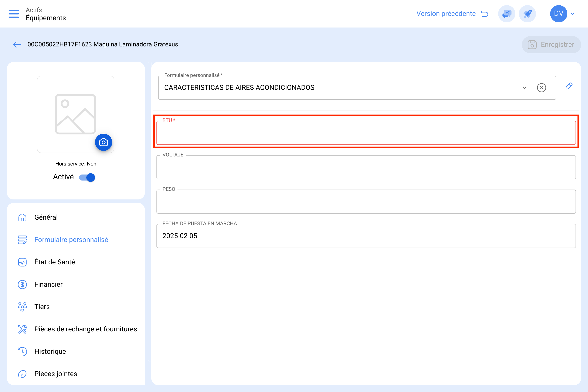Click the Enregistrer save button
This screenshot has width=588, height=392.
click(551, 44)
